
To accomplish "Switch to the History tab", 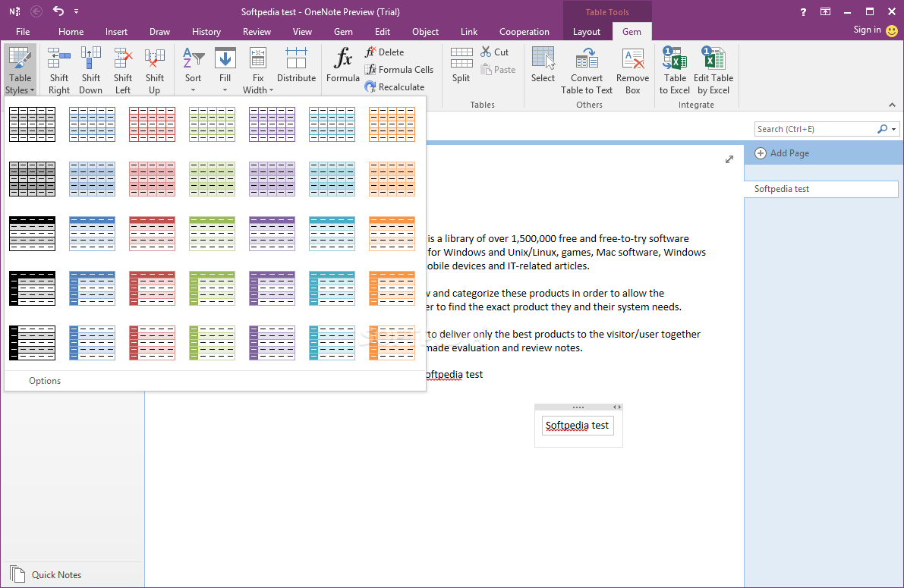I will coord(206,32).
